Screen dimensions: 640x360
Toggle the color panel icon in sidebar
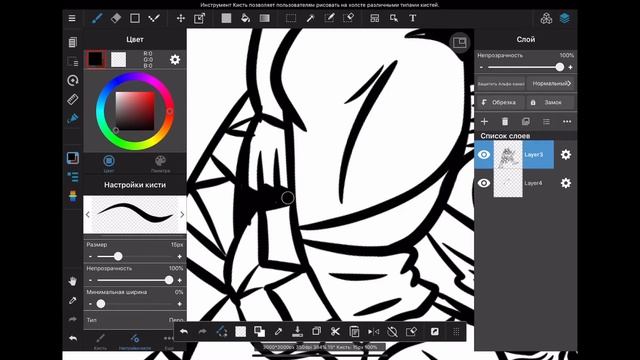(x=73, y=158)
